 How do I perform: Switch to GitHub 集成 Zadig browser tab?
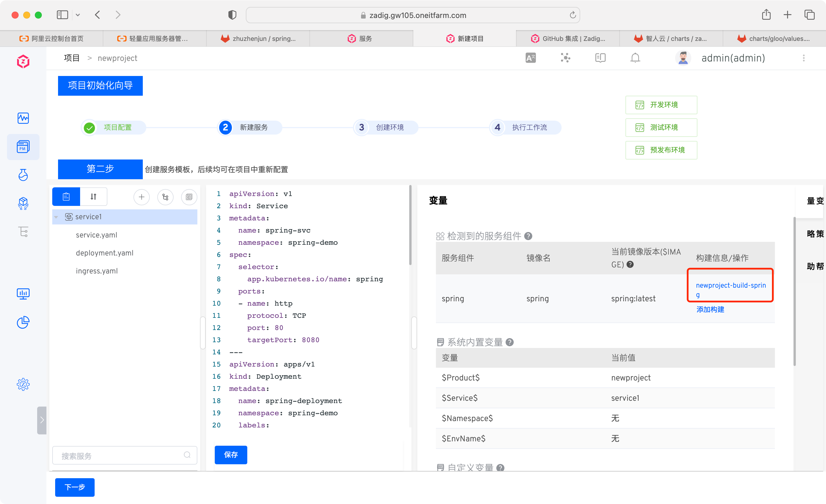coord(568,39)
